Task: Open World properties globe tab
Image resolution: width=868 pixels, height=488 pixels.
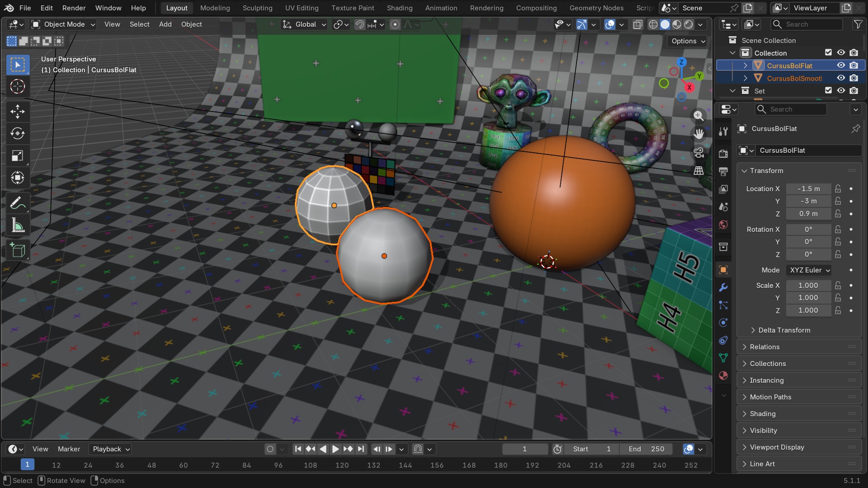Action: 723,225
